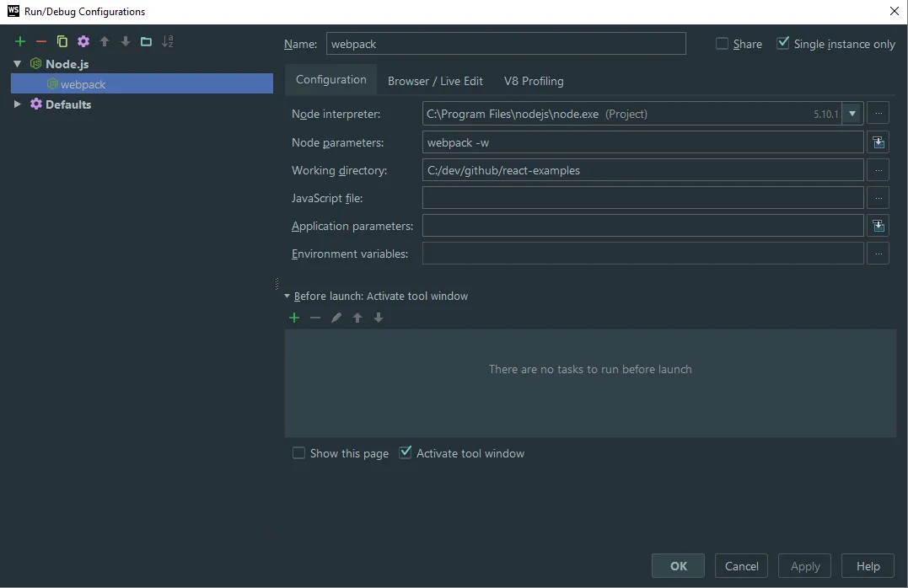908x588 pixels.
Task: Toggle Single instance only checkbox
Action: [783, 44]
